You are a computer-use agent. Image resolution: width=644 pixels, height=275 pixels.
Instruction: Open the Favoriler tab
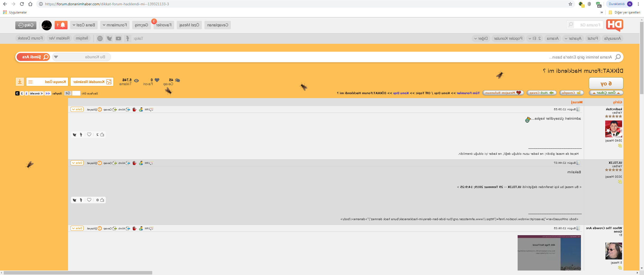164,25
